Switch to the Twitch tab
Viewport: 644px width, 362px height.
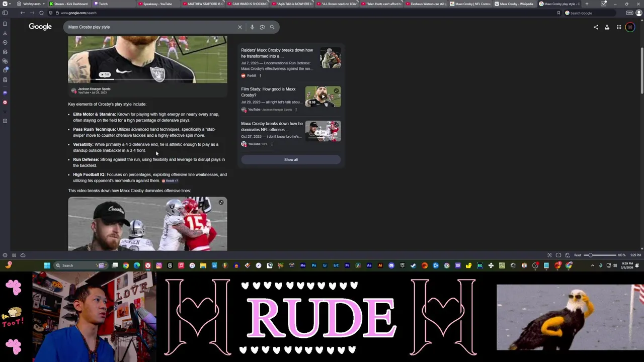pyautogui.click(x=115, y=4)
